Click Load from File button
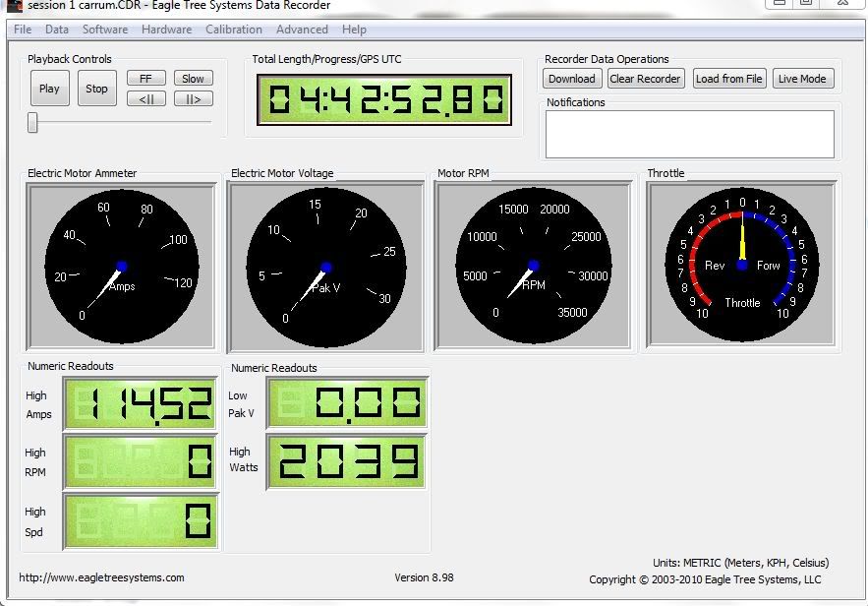The height and width of the screenshot is (606, 868). pyautogui.click(x=728, y=79)
